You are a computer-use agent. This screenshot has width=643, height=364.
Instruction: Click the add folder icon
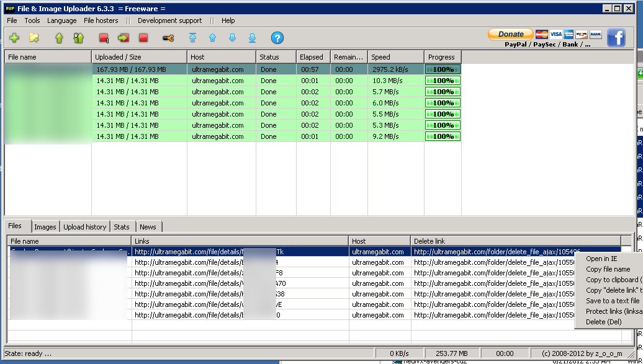[x=34, y=38]
